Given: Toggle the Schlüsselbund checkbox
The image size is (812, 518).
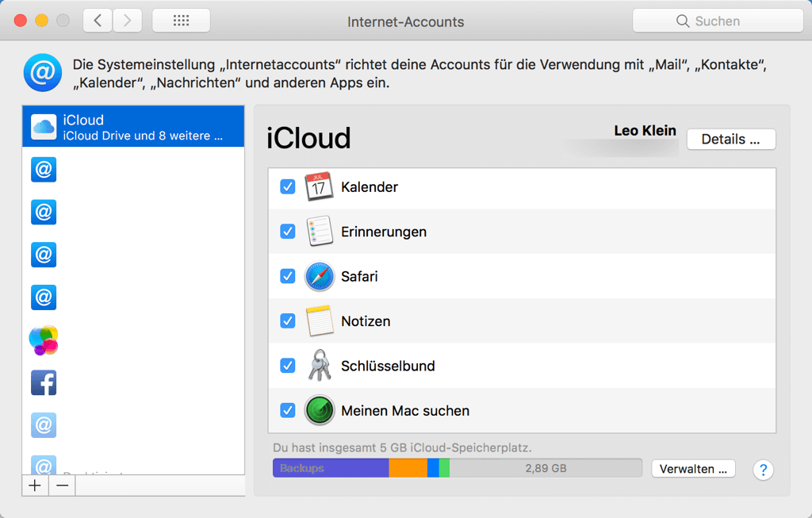Looking at the screenshot, I should (287, 366).
